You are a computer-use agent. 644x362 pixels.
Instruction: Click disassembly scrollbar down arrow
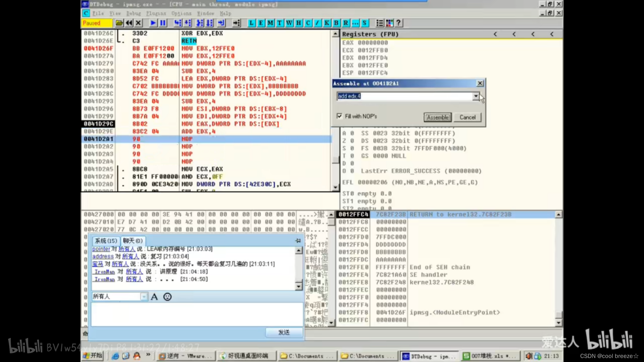point(335,188)
